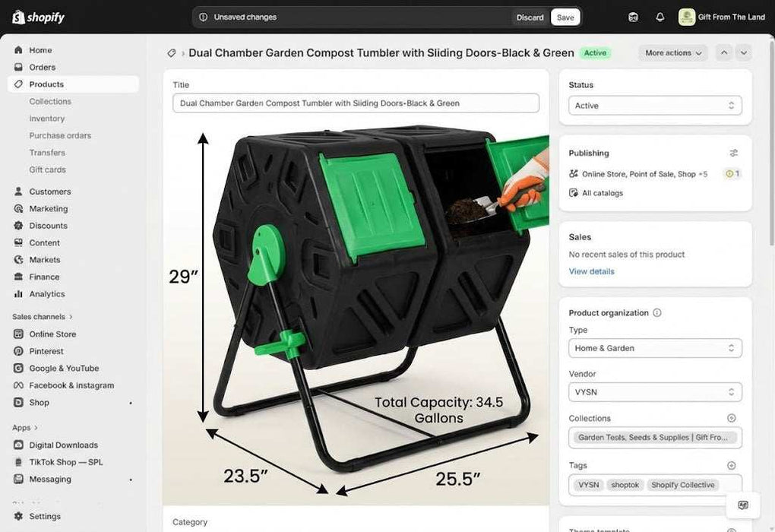Click the shoptok tag chip
The width and height of the screenshot is (775, 532).
[x=625, y=485]
